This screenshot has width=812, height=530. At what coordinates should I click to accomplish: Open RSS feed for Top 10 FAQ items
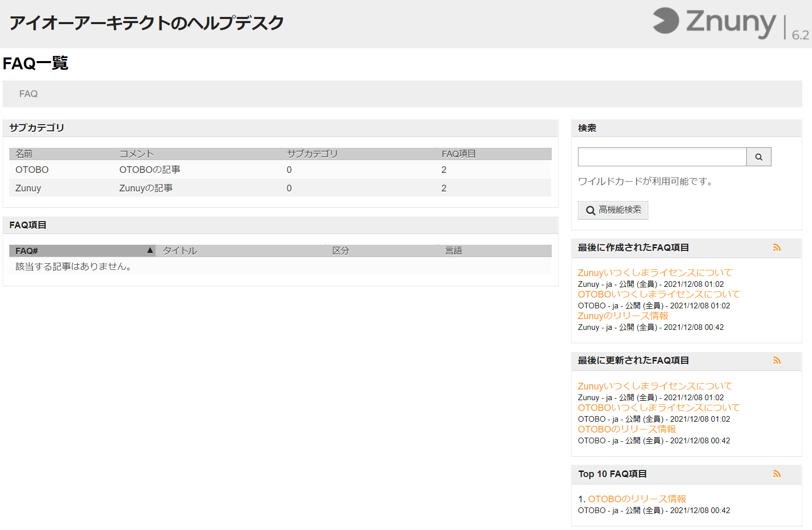tap(777, 474)
